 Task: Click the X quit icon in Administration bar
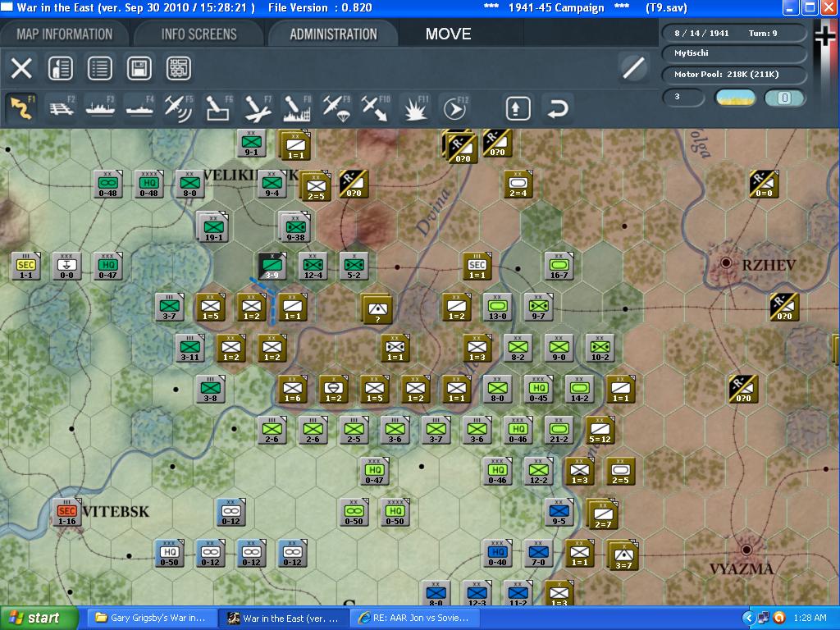[21, 69]
